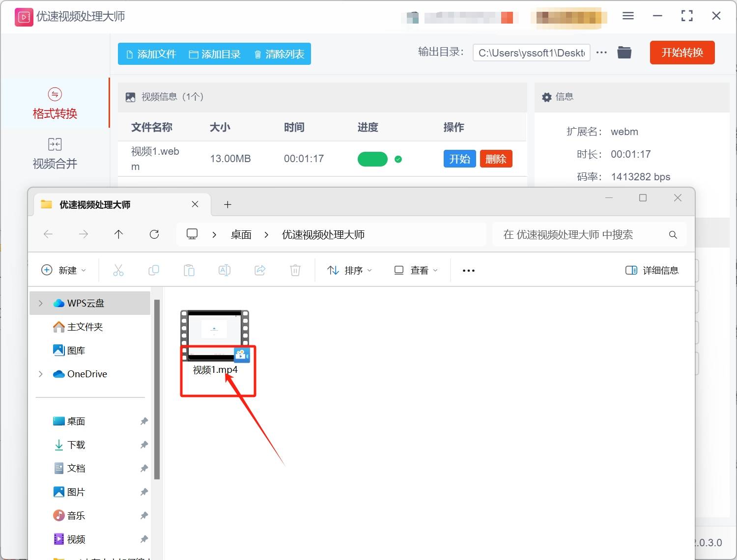
Task: Unpin 桌面 using its pin icon
Action: point(144,421)
